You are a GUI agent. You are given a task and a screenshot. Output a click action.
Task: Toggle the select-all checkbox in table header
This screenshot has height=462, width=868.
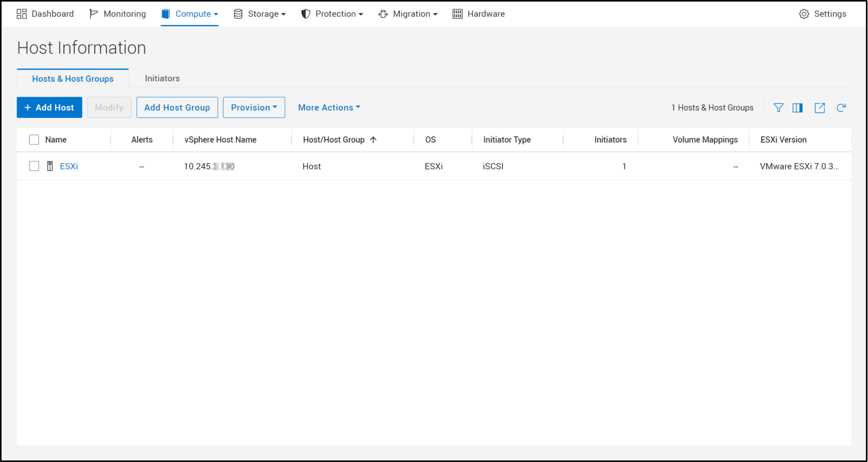pos(34,140)
